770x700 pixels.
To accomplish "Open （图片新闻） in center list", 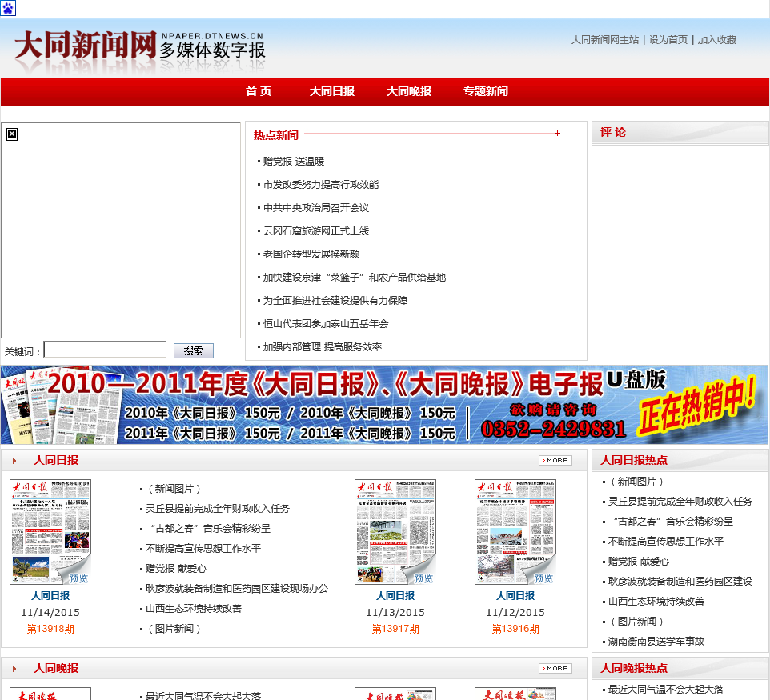I will point(174,628).
